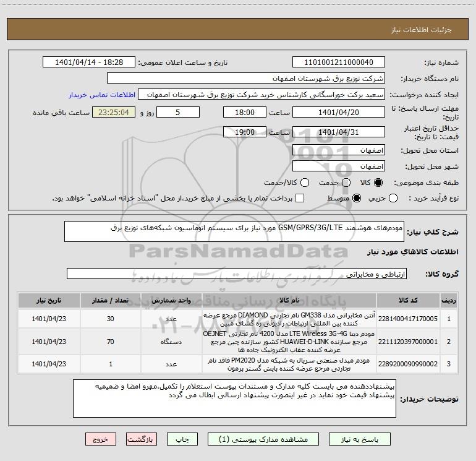The height and width of the screenshot is (461, 476).
Task: Click the remaining days field showing 5
Action: (178, 112)
